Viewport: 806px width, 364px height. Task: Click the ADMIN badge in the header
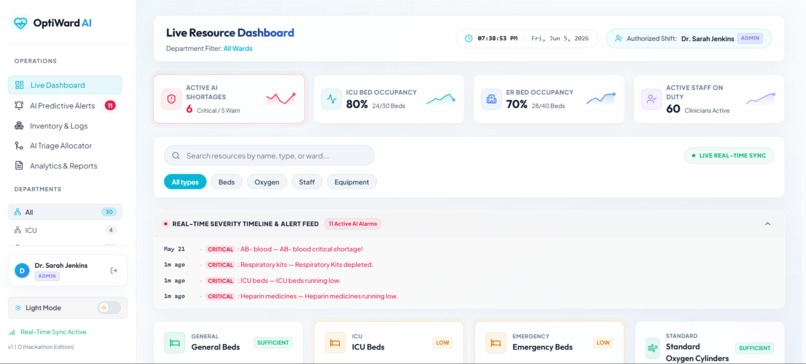coord(750,39)
